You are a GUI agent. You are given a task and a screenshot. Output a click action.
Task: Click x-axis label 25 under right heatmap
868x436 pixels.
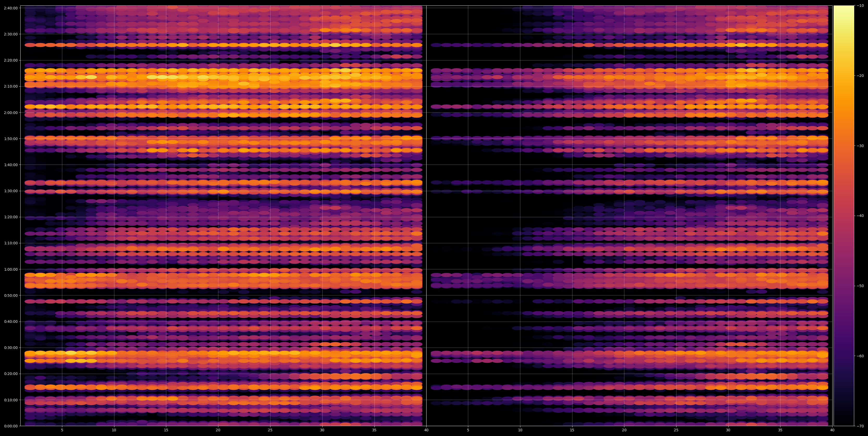pos(676,430)
